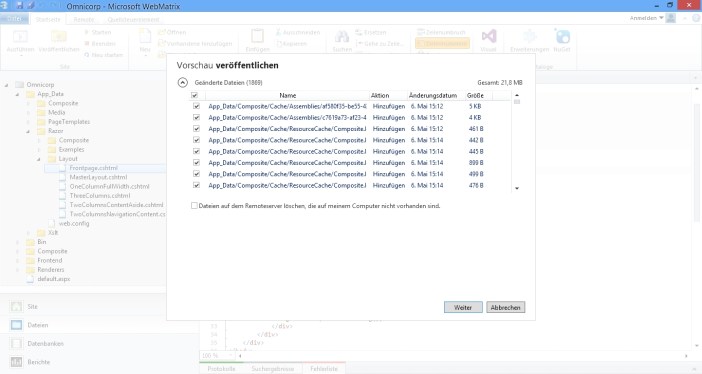The image size is (702, 374).
Task: Click the Suchen binoculars icon
Action: coord(342,37)
